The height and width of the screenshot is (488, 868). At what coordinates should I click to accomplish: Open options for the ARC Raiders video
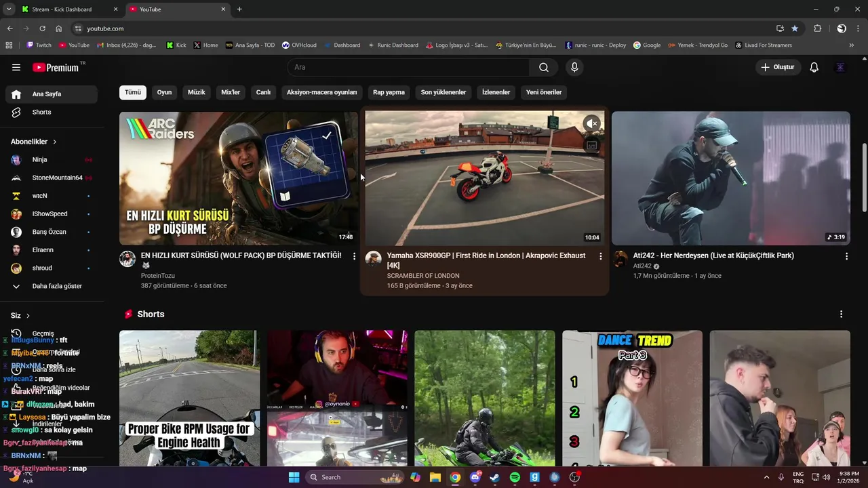[x=354, y=256]
